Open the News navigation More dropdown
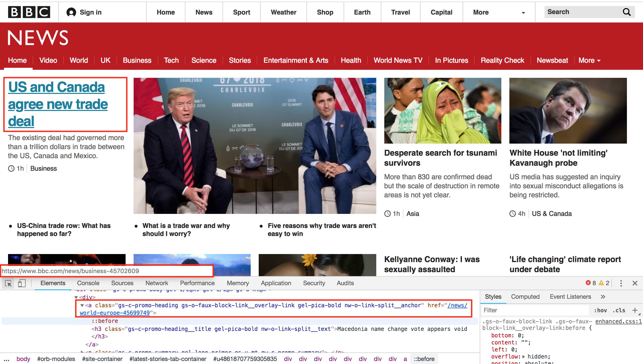 [x=589, y=60]
